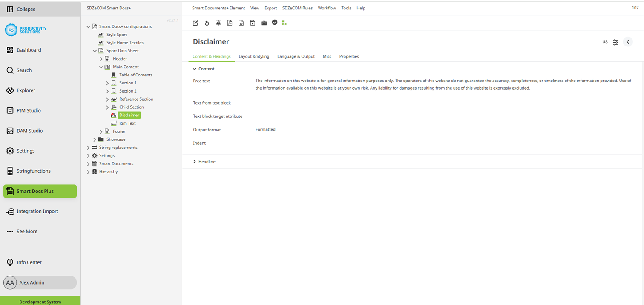This screenshot has height=305, width=644.
Task: Click the green hierarchy toolbar icon
Action: tap(284, 23)
